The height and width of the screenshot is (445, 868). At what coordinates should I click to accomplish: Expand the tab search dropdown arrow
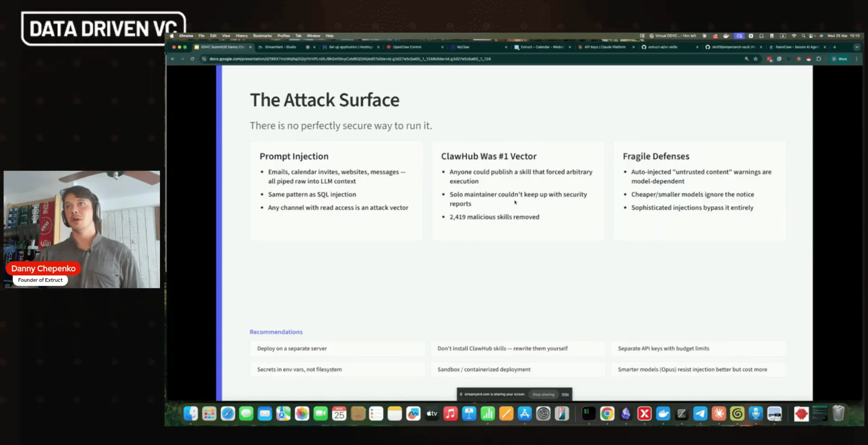(857, 47)
